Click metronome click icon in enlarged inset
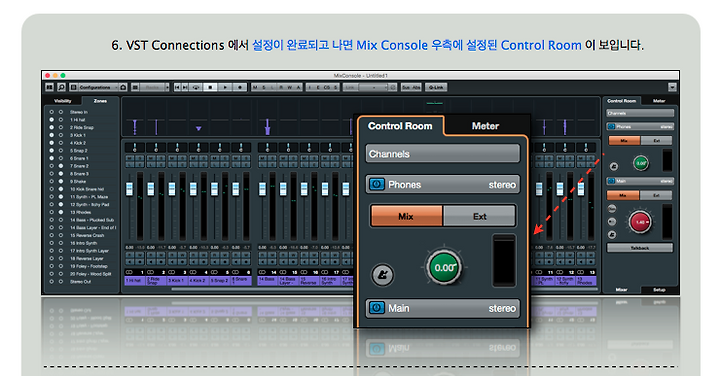This screenshot has height=376, width=720. [382, 275]
